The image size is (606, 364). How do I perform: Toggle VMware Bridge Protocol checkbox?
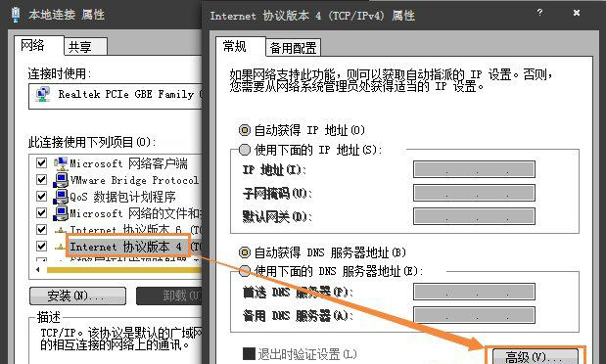coord(41,180)
